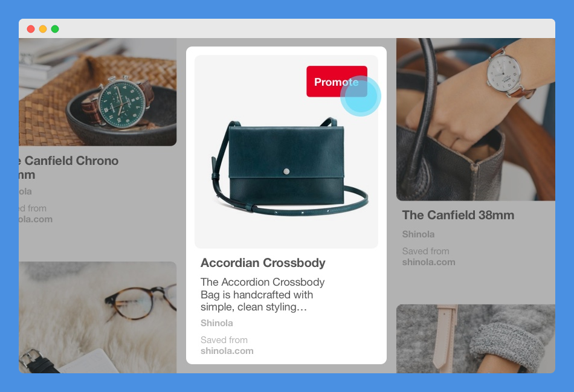
Task: Click the yellow minimize window button
Action: pyautogui.click(x=43, y=29)
